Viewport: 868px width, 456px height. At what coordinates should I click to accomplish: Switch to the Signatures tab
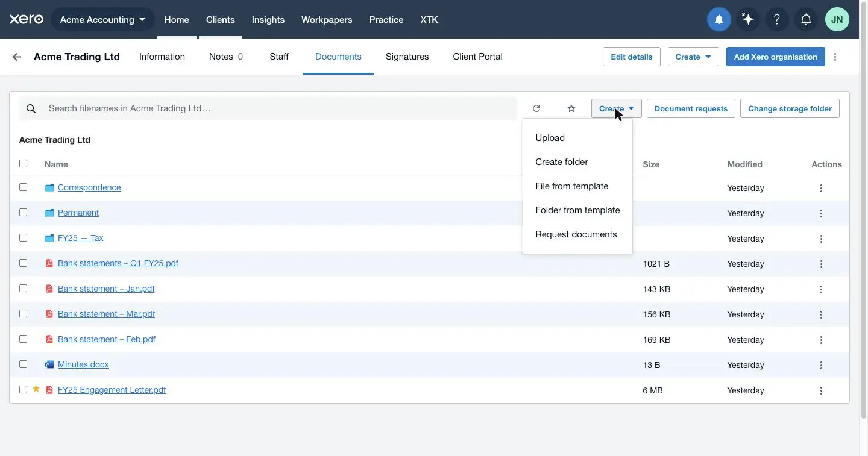[x=407, y=57]
